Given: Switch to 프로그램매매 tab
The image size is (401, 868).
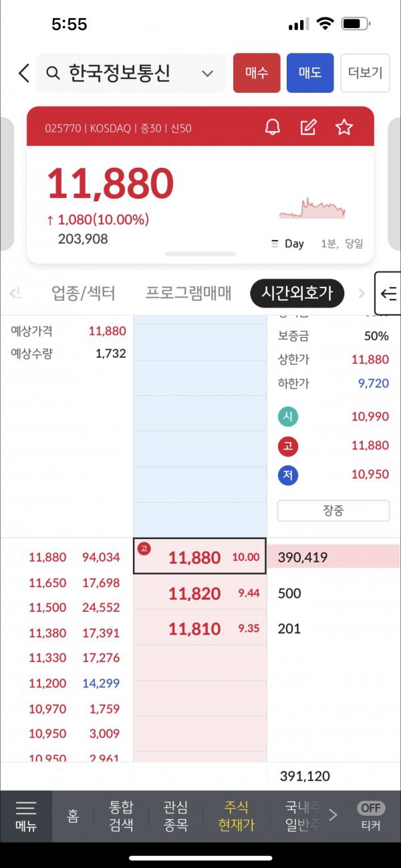Looking at the screenshot, I should click(x=188, y=293).
